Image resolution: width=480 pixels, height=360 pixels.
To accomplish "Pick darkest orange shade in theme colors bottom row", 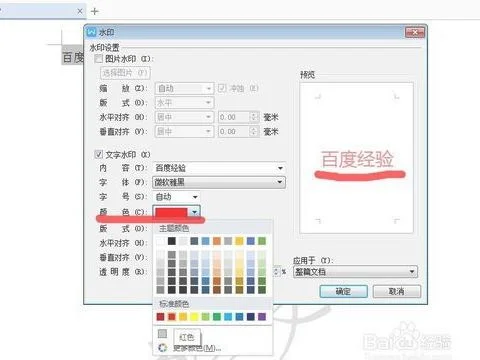I will 217,290.
